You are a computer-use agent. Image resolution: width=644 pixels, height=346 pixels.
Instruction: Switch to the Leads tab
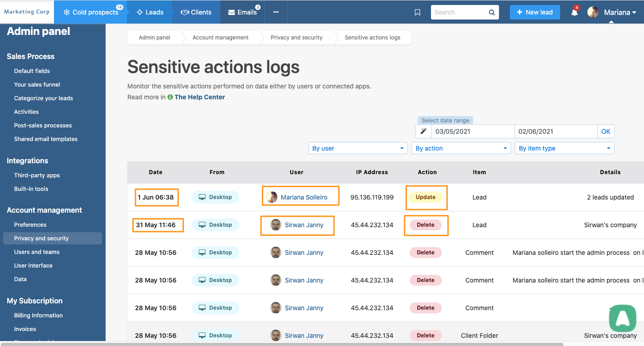[150, 12]
